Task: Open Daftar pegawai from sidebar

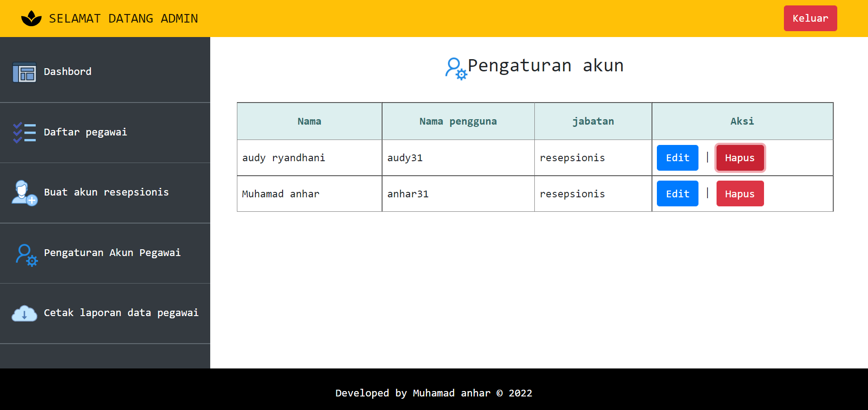Action: pos(85,132)
